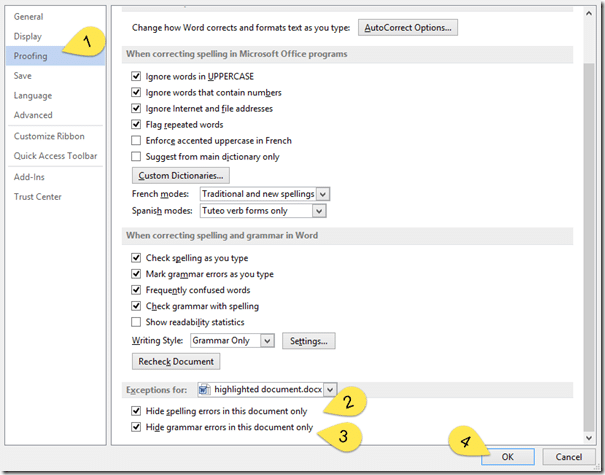Screen dimensions: 605x475
Task: Open AutoCorrect Options dialog
Action: coord(408,28)
